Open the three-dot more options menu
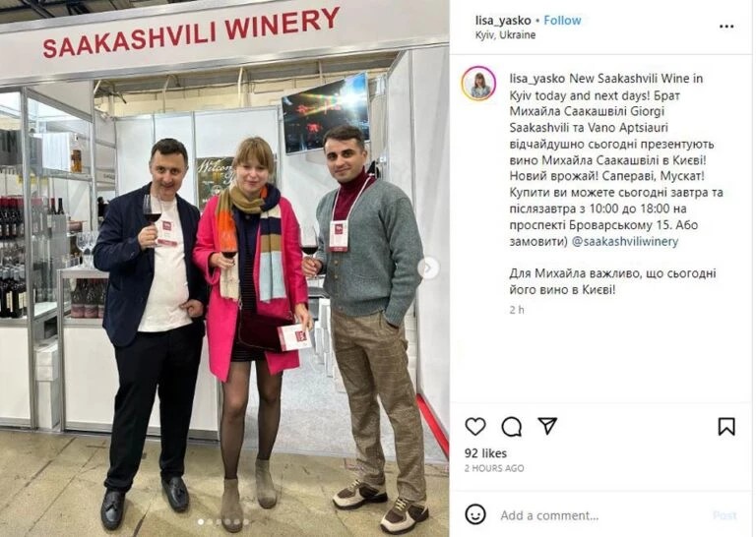 click(726, 27)
